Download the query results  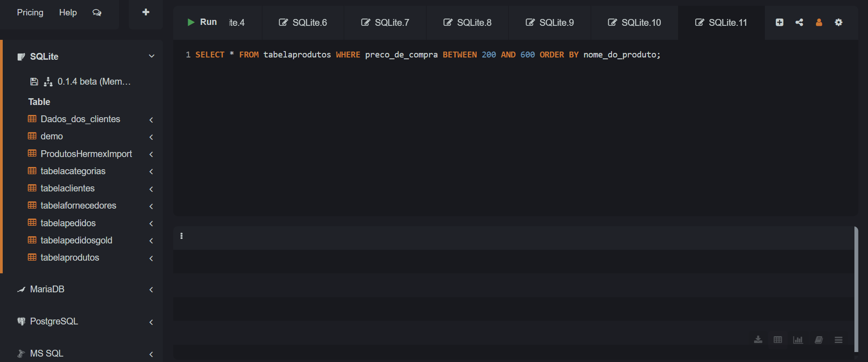758,340
